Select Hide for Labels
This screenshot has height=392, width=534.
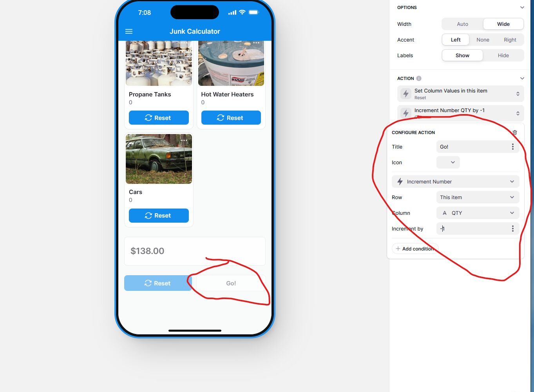click(503, 55)
